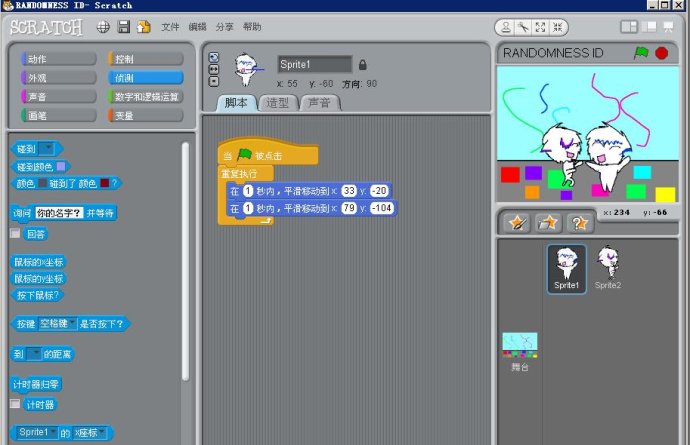690x445 pixels.
Task: Open the 帮助 menu
Action: tap(252, 27)
